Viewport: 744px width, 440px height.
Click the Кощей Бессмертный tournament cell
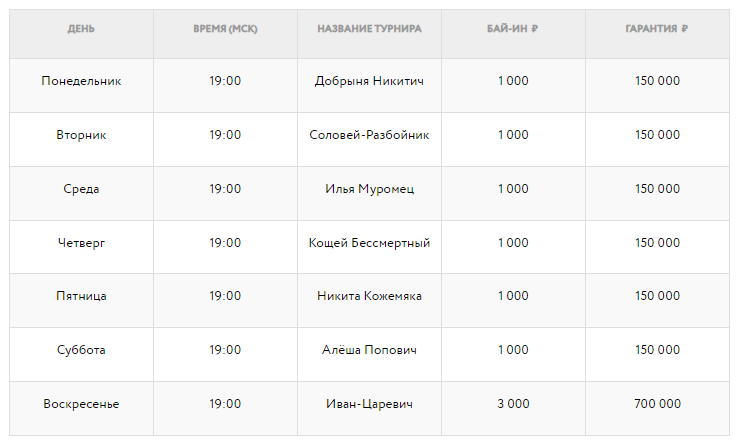pyautogui.click(x=369, y=243)
